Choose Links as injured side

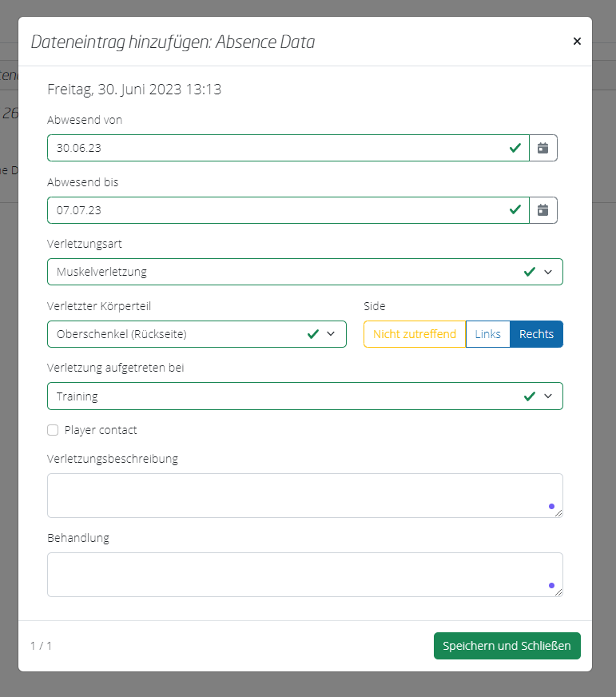click(487, 334)
